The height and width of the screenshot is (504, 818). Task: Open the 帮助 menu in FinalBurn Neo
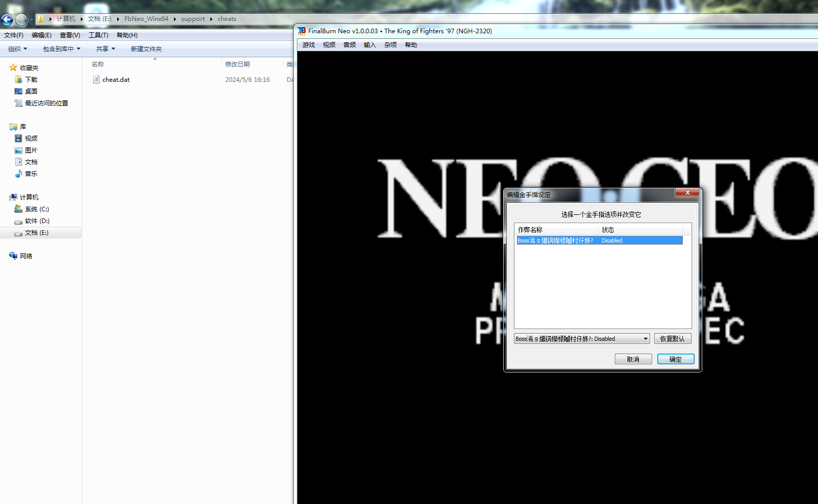pos(411,45)
